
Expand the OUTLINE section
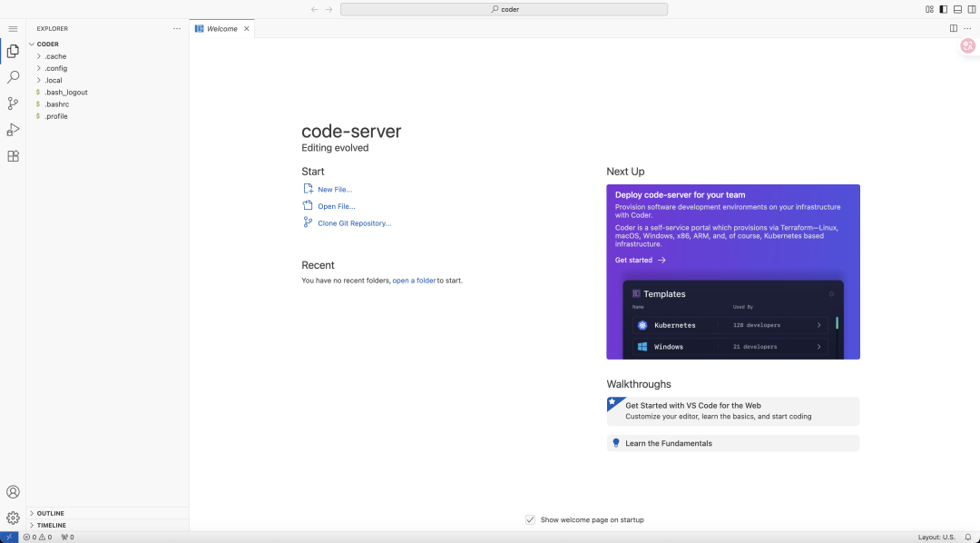tap(32, 513)
